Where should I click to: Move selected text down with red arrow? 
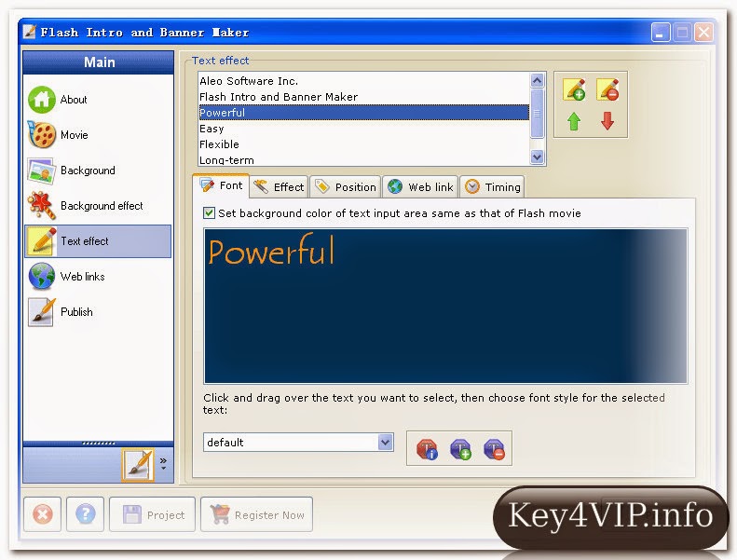coord(607,121)
